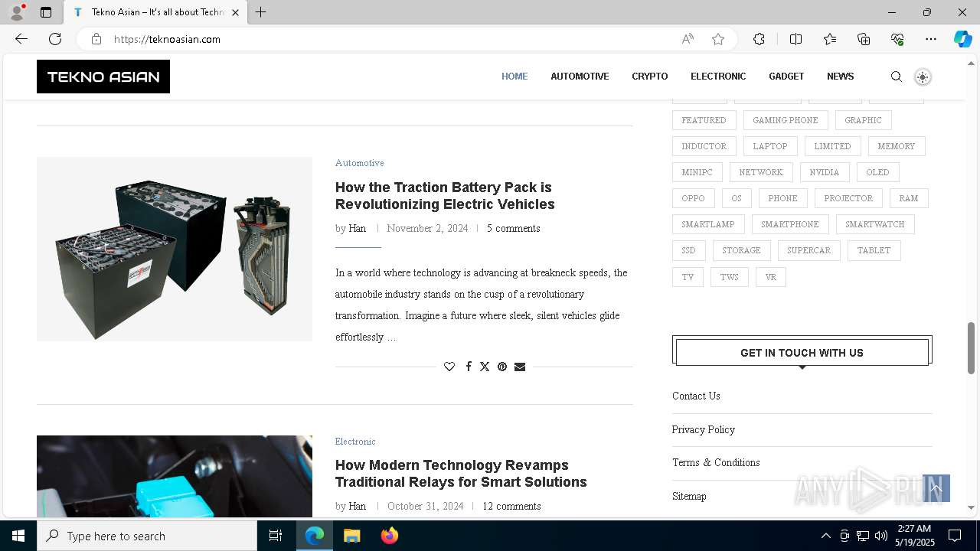Viewport: 980px width, 551px height.
Task: Open Favorites list
Action: pyautogui.click(x=830, y=39)
